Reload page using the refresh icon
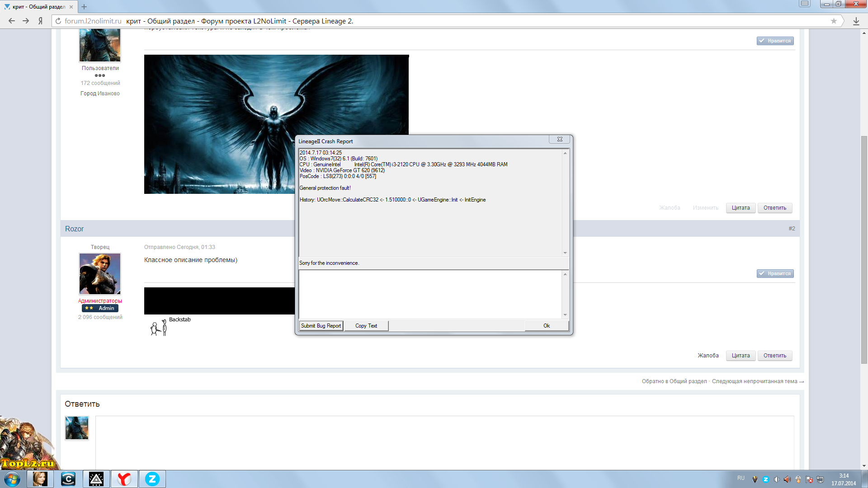The image size is (868, 488). pyautogui.click(x=58, y=21)
